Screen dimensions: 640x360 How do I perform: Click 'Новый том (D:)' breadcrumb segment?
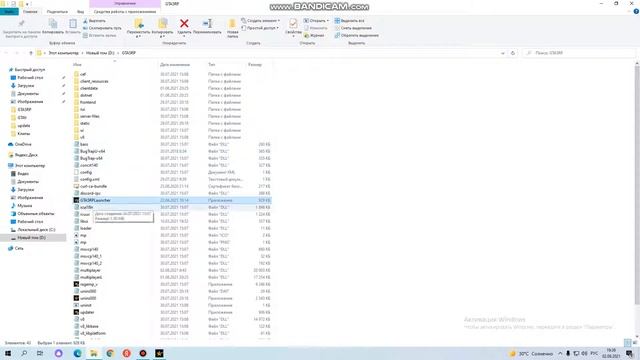100,53
